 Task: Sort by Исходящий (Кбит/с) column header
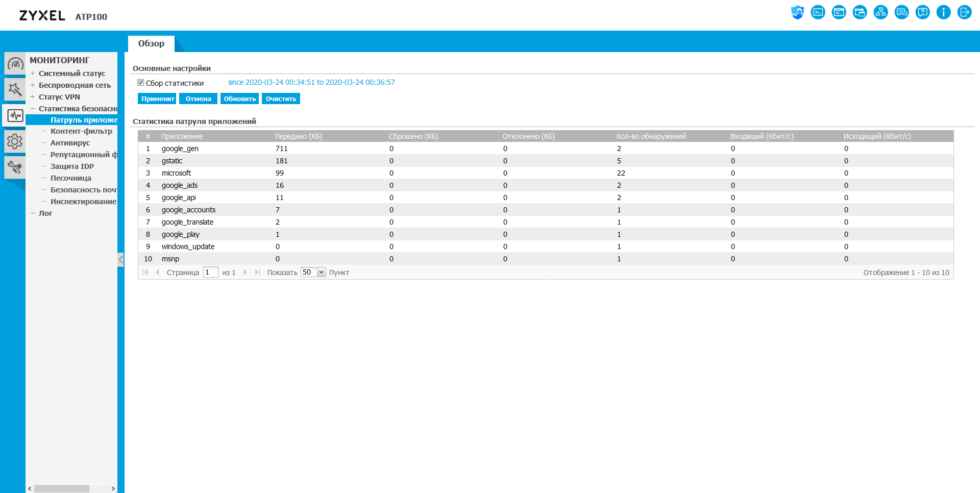point(877,136)
